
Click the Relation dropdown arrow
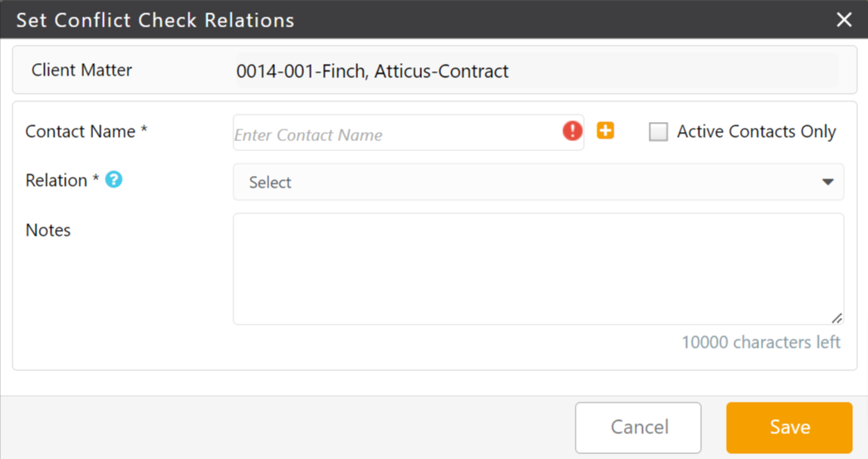point(827,183)
